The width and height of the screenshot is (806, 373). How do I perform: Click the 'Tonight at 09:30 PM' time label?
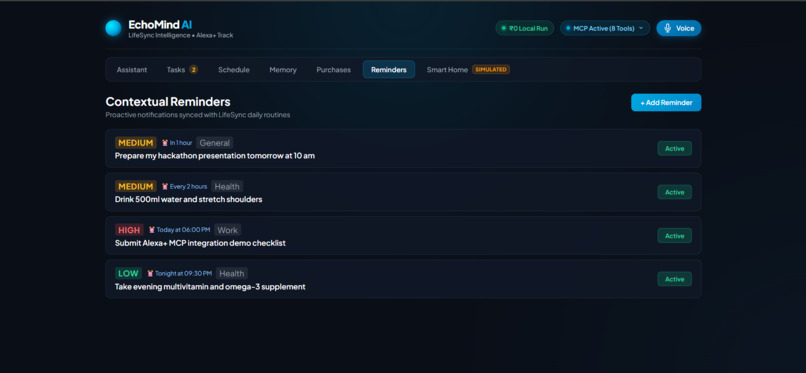pyautogui.click(x=184, y=273)
